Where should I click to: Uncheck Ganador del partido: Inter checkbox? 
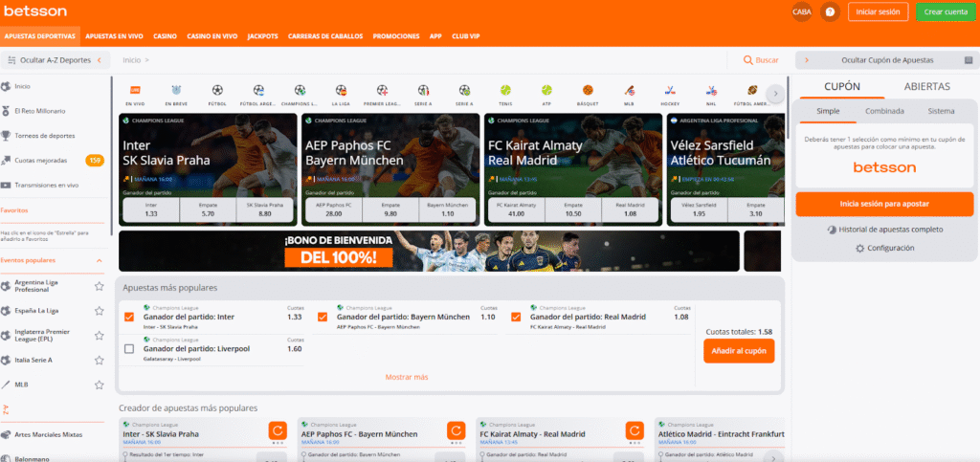point(129,318)
